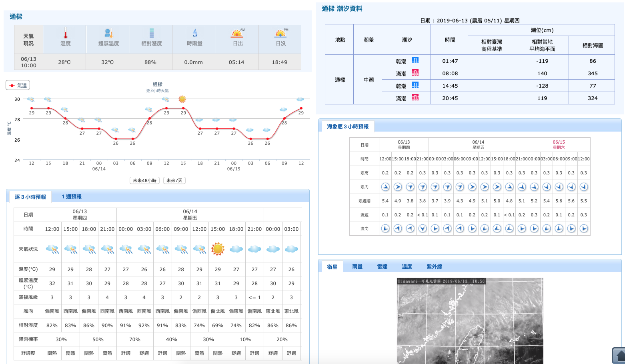Image resolution: width=625 pixels, height=364 pixels.
Task: Click the 未來7天 chart button
Action: click(x=174, y=180)
